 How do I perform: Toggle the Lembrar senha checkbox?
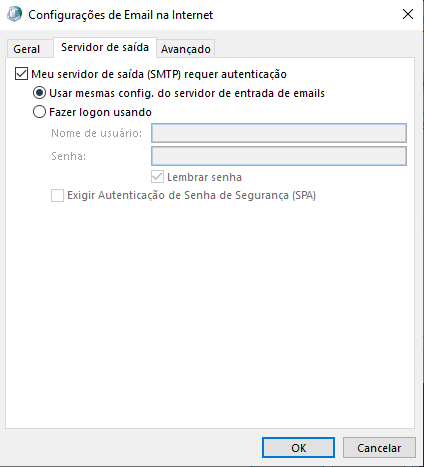pyautogui.click(x=157, y=177)
